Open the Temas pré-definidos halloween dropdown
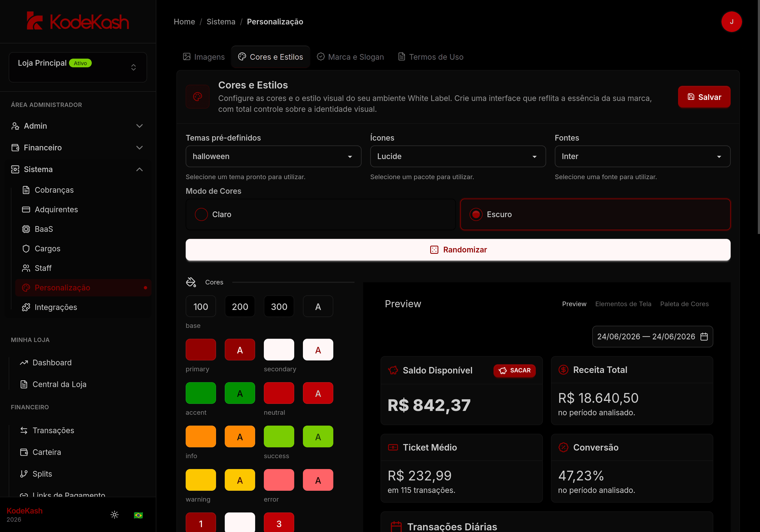760x532 pixels. coord(273,156)
